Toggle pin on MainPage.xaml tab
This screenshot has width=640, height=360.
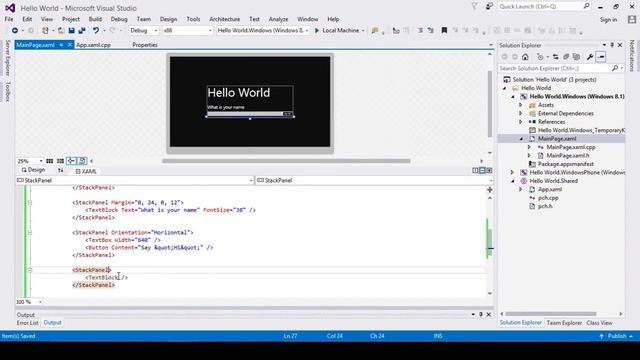[x=61, y=45]
